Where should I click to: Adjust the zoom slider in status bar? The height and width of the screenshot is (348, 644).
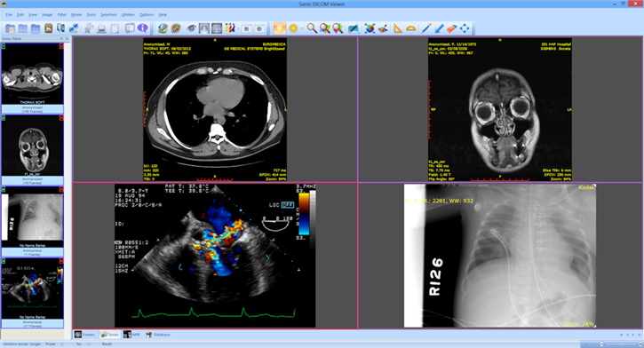tap(621, 344)
